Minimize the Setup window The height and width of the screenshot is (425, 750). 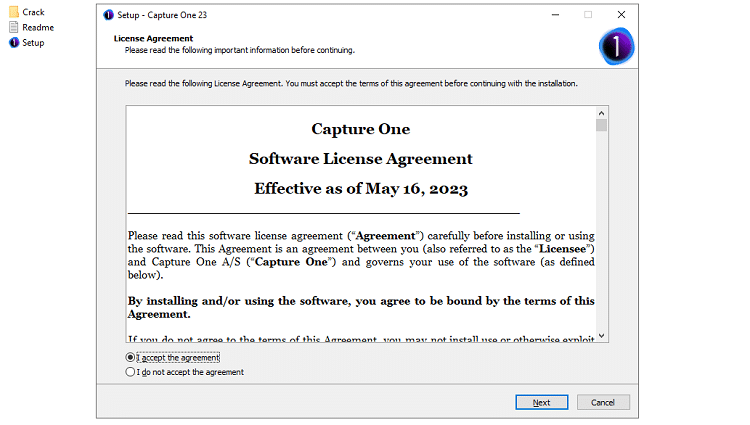point(555,15)
